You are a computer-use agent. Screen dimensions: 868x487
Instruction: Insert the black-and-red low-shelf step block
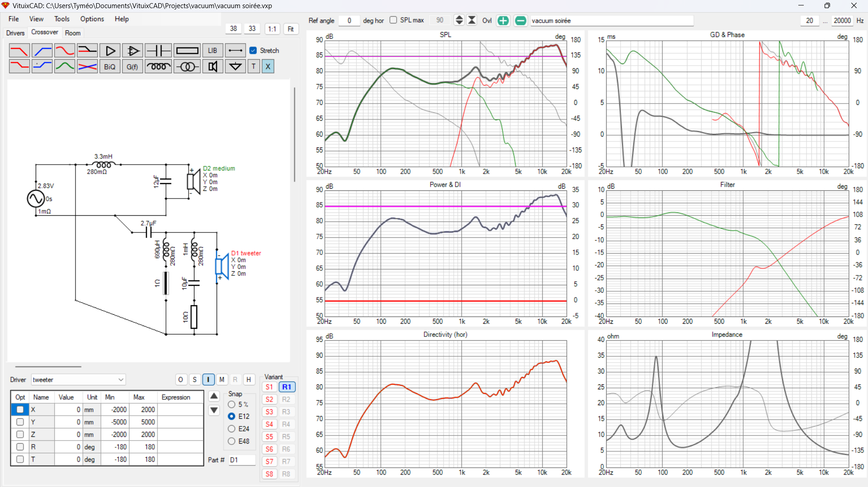[x=87, y=51]
